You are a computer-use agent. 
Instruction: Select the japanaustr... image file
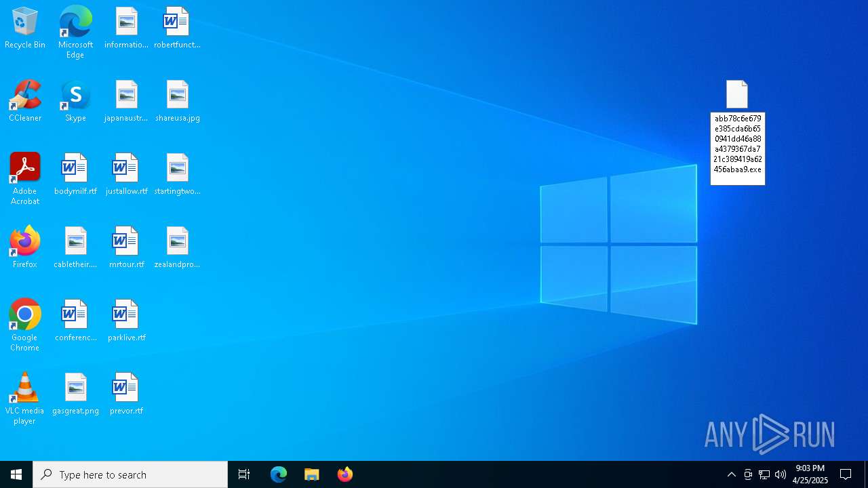pos(126,102)
